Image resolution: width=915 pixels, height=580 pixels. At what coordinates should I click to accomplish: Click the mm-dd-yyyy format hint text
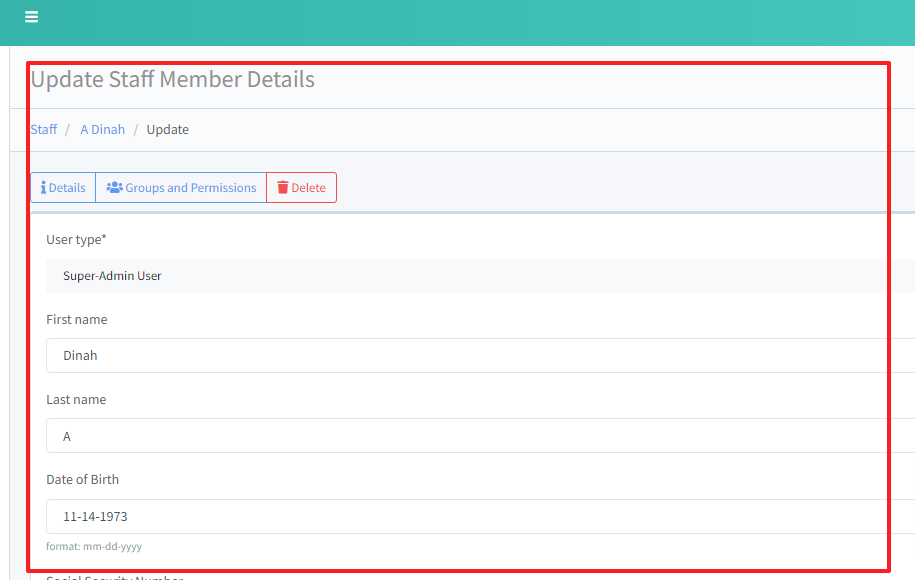click(x=94, y=547)
